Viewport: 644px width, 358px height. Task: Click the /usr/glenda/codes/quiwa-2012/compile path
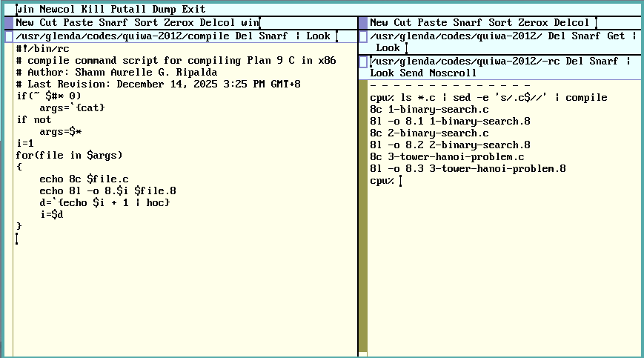(x=122, y=36)
